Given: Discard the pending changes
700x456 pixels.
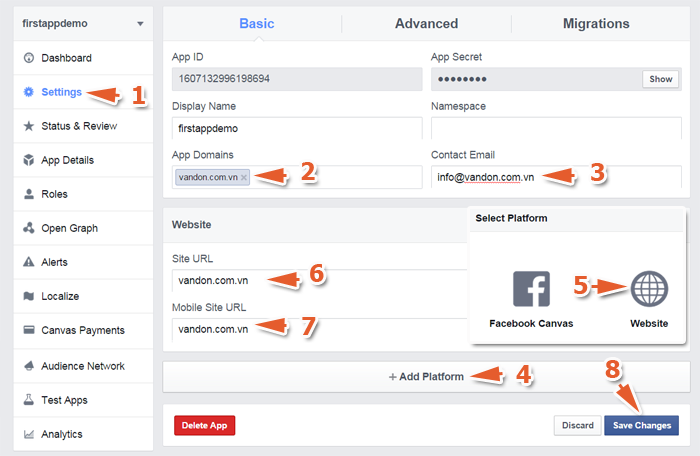Looking at the screenshot, I should [x=577, y=426].
